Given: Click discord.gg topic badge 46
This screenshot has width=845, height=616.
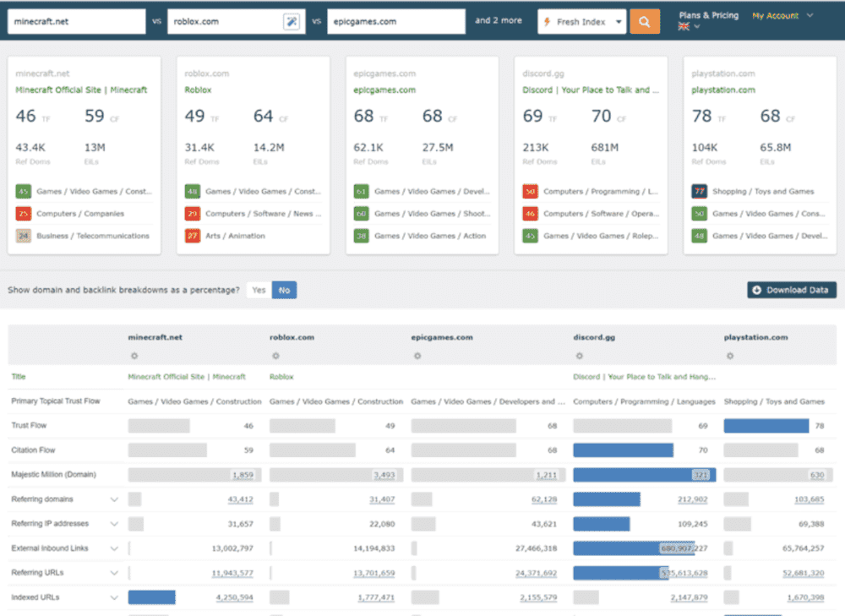Looking at the screenshot, I should coord(531,214).
